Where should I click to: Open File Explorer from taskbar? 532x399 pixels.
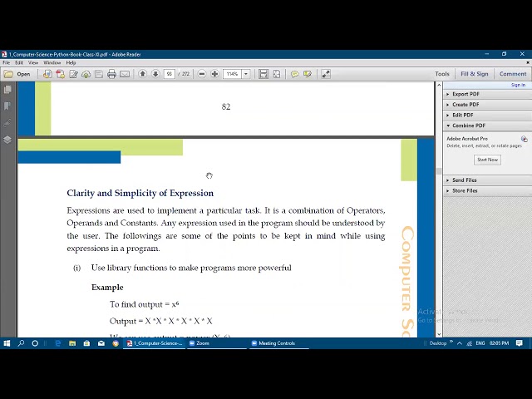coord(72,343)
